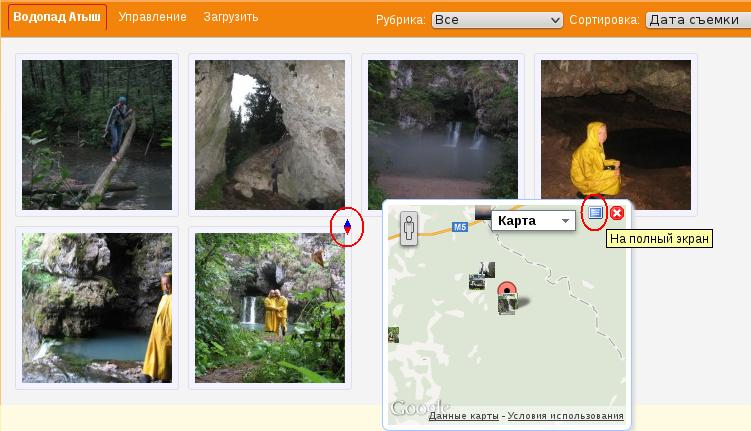This screenshot has height=431, width=751.
Task: Click the compass icon beside the cave photo
Action: coord(347,227)
